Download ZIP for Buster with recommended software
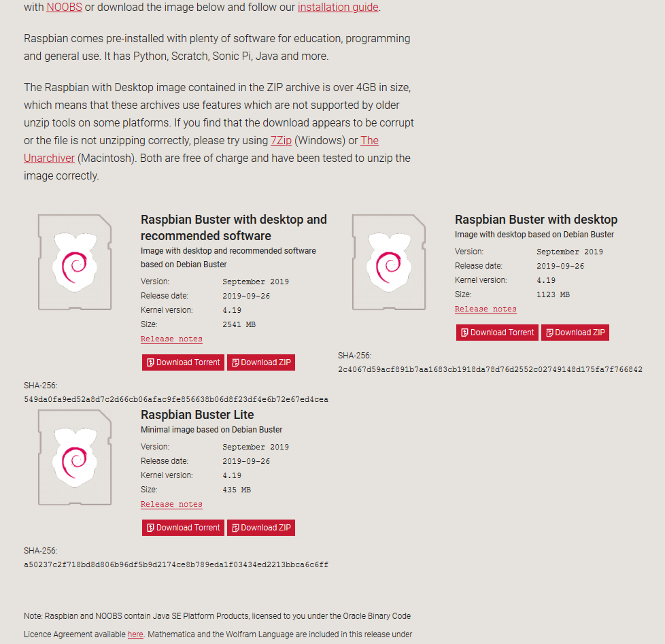The image size is (665, 644). point(261,362)
